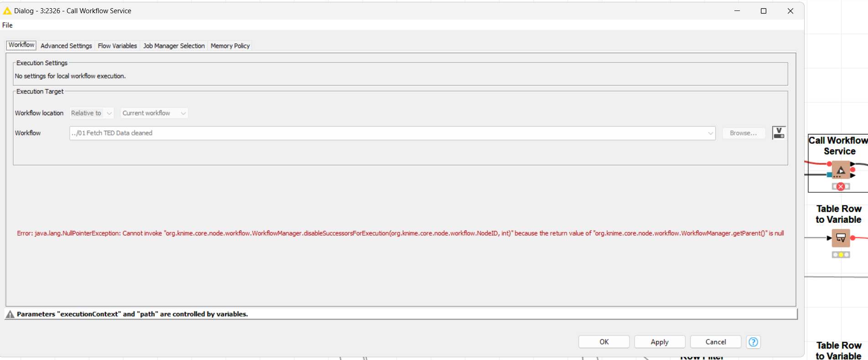Click the Table Row to Variable node icon
Image resolution: width=868 pixels, height=360 pixels.
tap(841, 238)
